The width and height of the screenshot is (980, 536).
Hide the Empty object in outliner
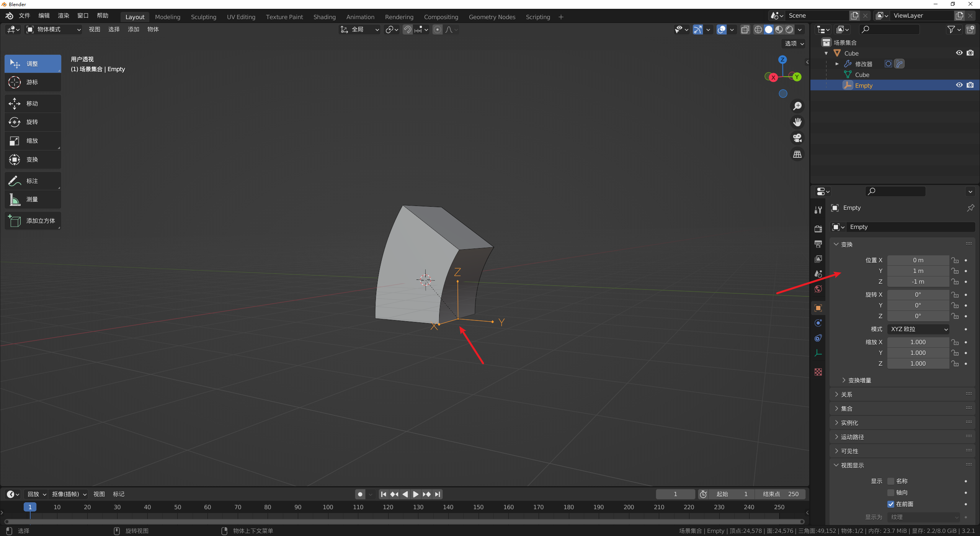959,85
